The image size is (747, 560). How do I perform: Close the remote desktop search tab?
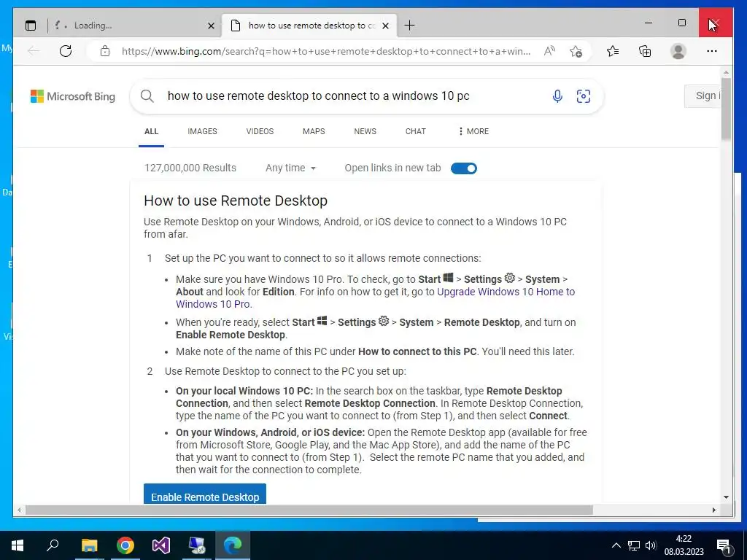coord(385,26)
